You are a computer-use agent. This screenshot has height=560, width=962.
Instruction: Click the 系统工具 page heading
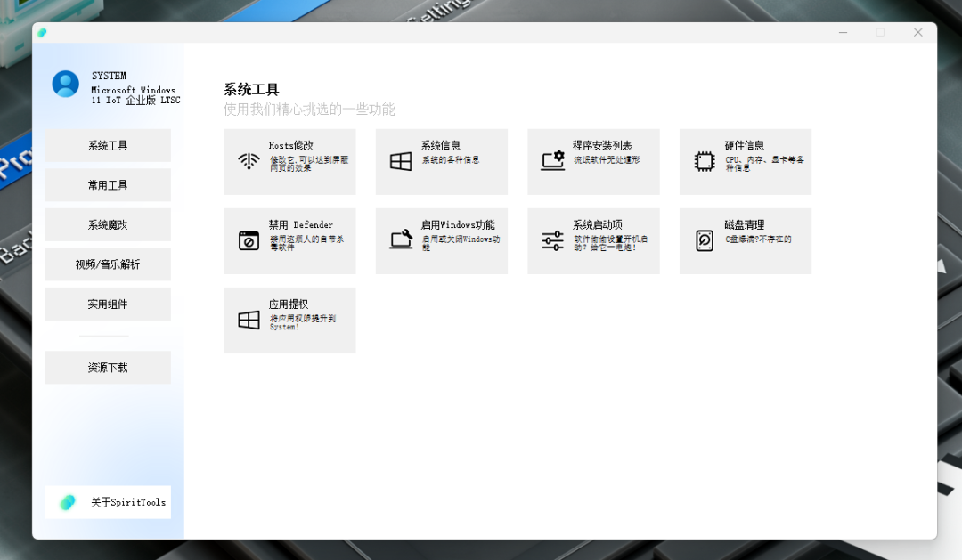pos(251,90)
